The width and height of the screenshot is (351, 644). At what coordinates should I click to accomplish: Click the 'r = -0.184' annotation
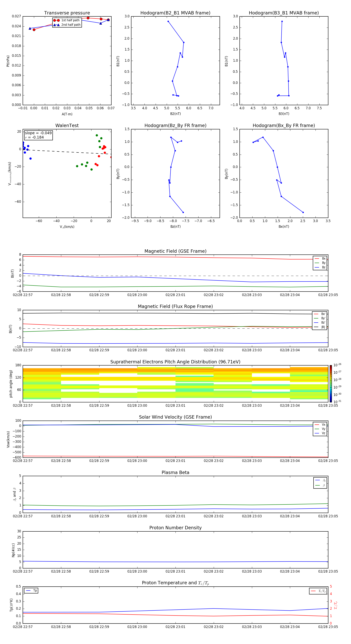(35, 137)
